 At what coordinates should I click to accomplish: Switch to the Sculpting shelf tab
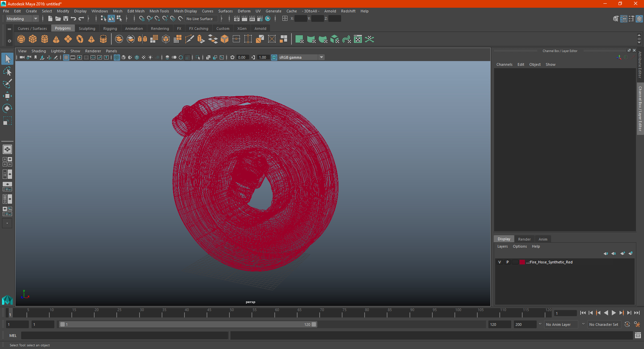coord(87,29)
